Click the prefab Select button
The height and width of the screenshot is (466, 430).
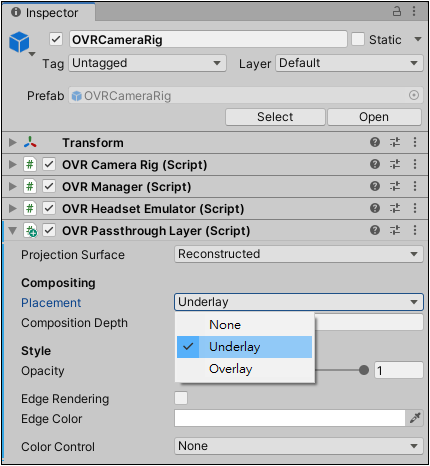(x=275, y=117)
